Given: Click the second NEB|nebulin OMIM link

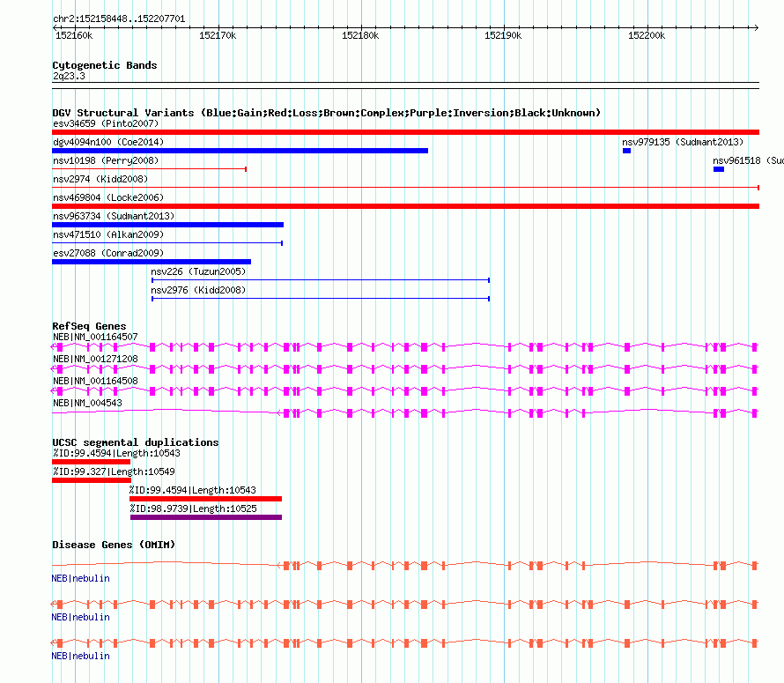Looking at the screenshot, I should [x=80, y=618].
